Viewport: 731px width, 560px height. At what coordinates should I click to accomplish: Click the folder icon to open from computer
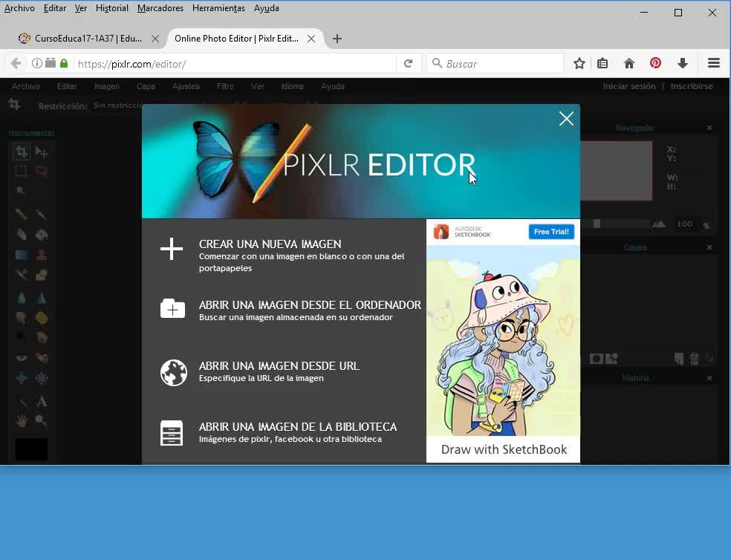coord(172,309)
